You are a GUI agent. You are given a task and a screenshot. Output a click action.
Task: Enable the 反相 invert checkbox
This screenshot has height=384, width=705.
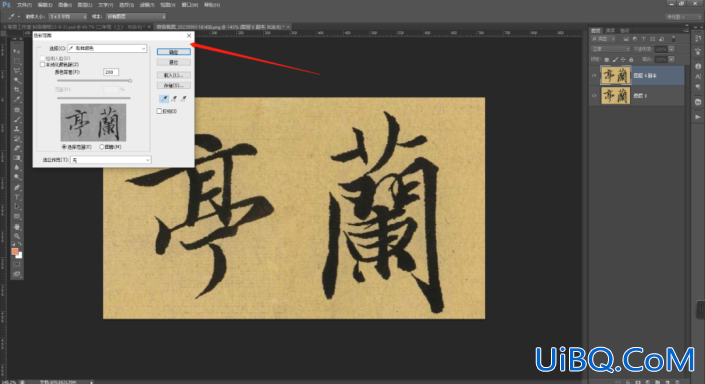159,111
